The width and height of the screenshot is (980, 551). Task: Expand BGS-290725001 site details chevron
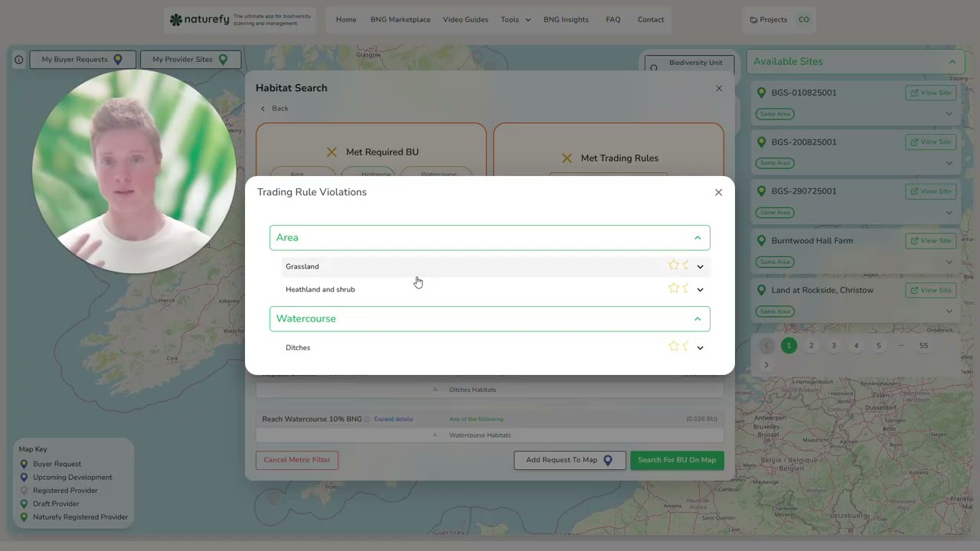(x=949, y=213)
